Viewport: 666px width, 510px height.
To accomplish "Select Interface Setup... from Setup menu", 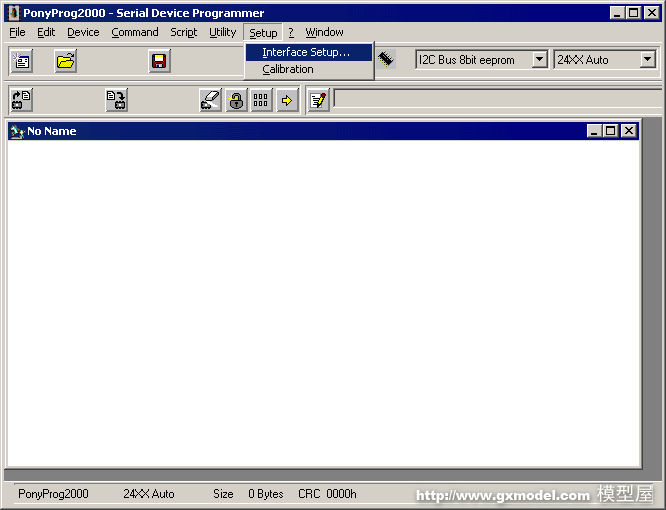I will tap(306, 52).
